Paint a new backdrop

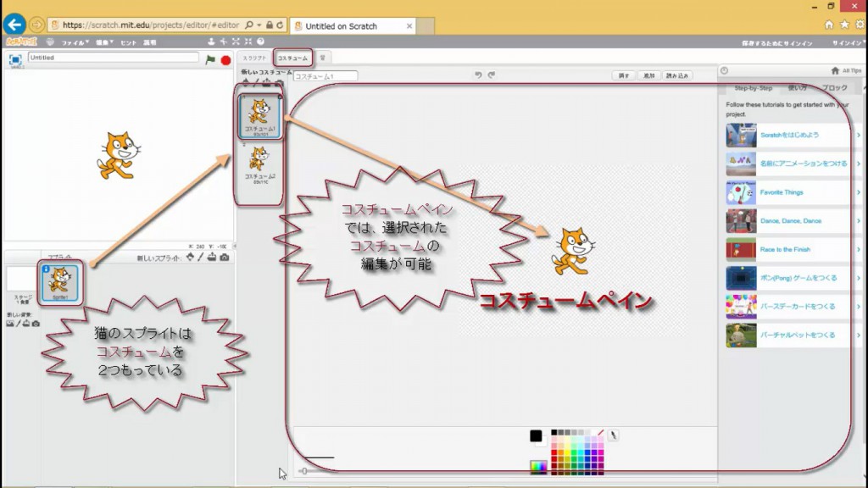coord(19,323)
